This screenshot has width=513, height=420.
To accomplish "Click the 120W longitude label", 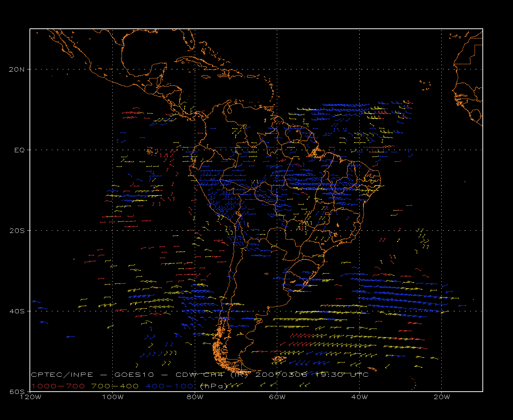I will click(x=31, y=397).
